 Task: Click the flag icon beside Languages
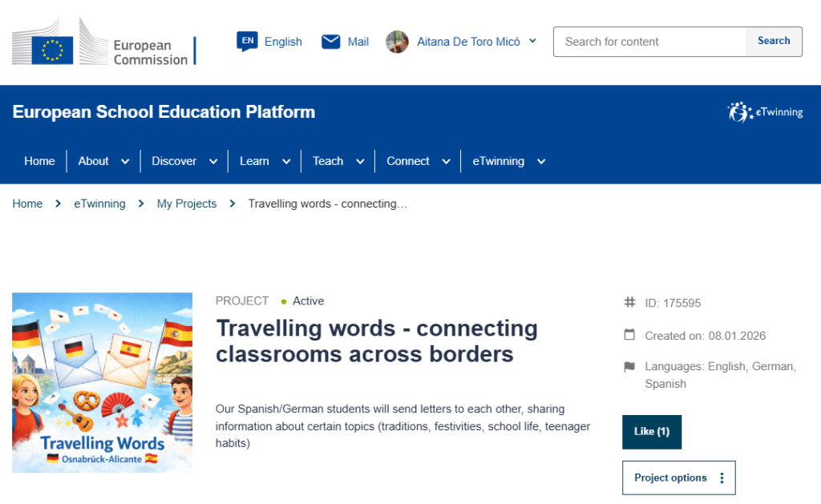[629, 367]
